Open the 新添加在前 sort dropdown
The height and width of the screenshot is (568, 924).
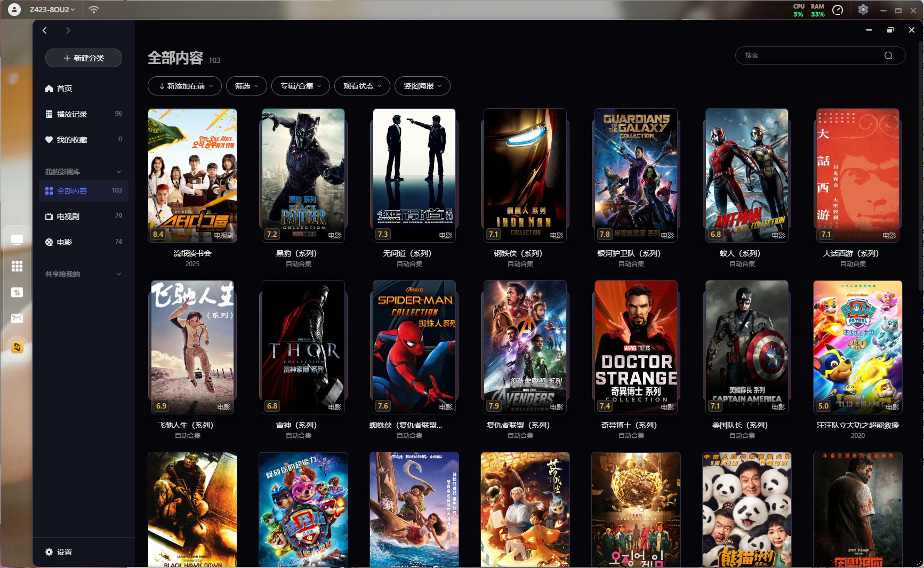point(184,86)
